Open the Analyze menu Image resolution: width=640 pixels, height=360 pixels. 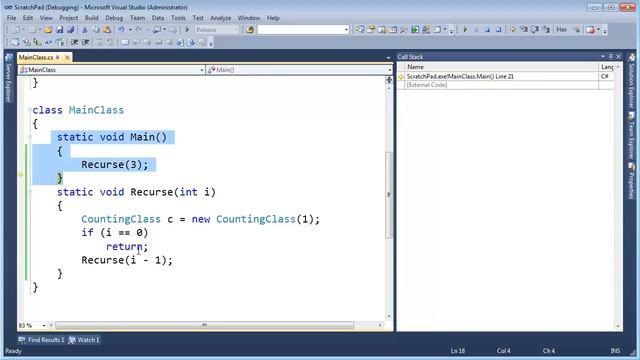pos(220,18)
